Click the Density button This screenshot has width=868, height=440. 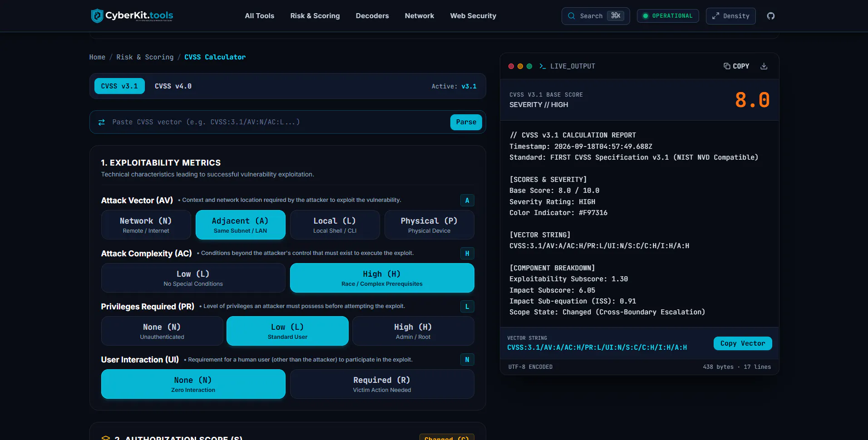pyautogui.click(x=731, y=16)
